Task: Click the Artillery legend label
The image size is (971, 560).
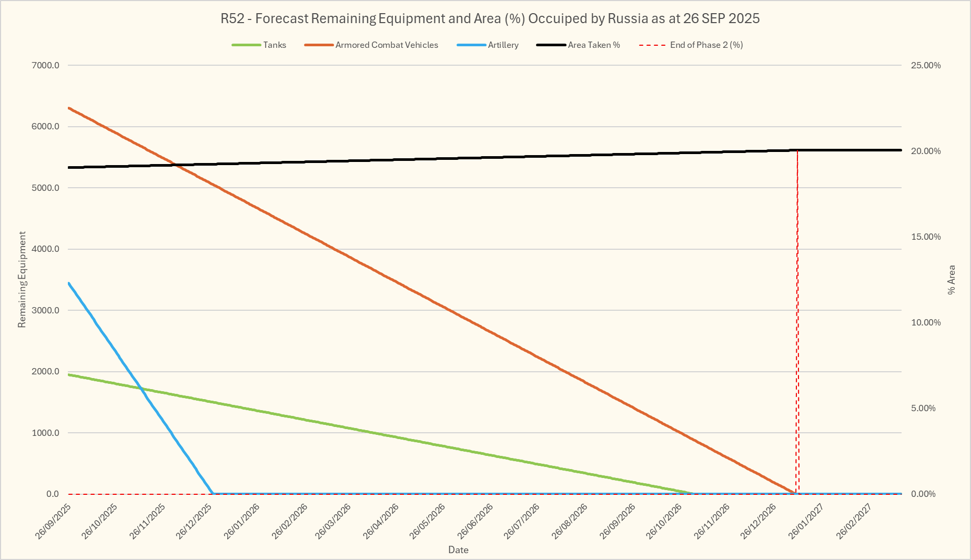Action: coord(503,45)
